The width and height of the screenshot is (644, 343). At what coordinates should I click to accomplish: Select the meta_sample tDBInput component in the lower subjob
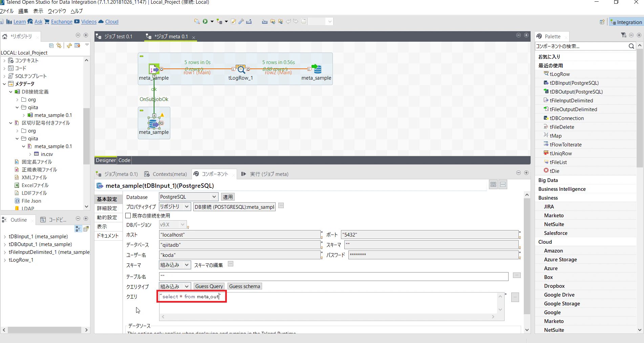(x=154, y=123)
